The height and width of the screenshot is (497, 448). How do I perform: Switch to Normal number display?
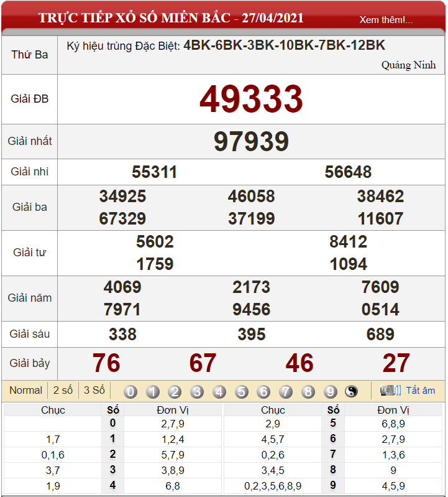pos(26,391)
